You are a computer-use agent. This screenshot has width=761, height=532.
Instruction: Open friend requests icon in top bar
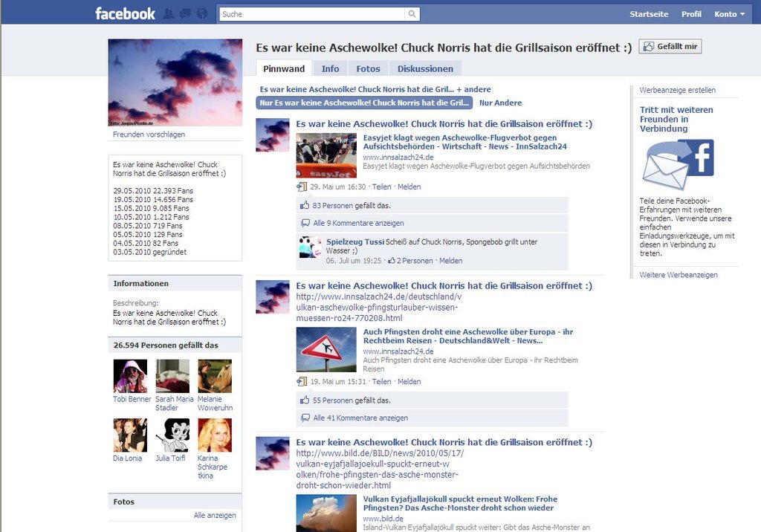pos(169,13)
